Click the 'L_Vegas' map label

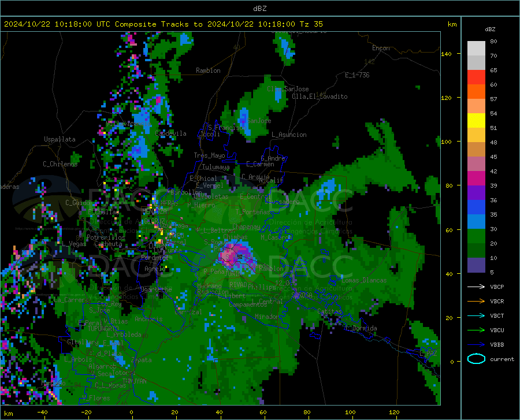pyautogui.click(x=74, y=244)
